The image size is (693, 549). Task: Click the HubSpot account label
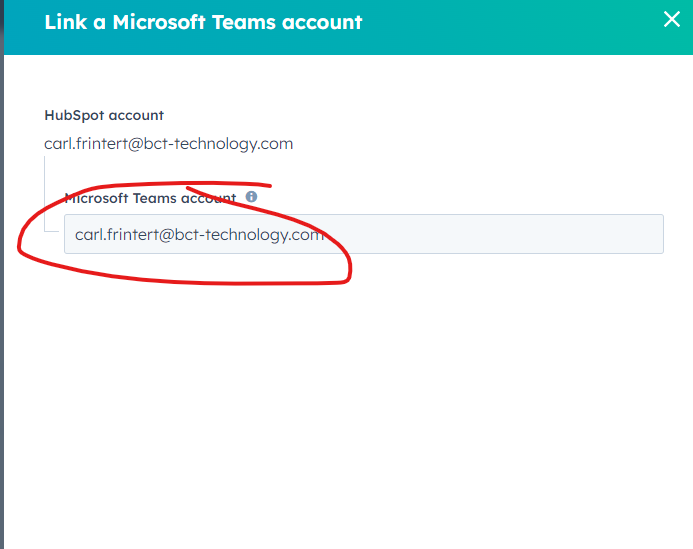click(x=104, y=116)
